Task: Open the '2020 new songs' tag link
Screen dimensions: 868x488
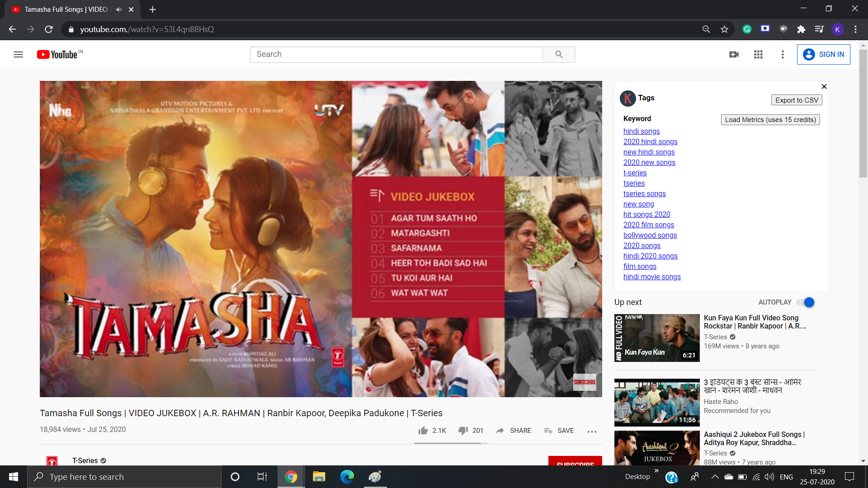Action: [x=649, y=162]
